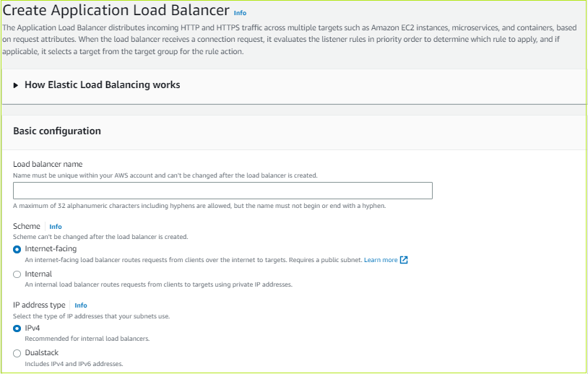Select the Internet-facing scheme radio button

[x=17, y=249]
